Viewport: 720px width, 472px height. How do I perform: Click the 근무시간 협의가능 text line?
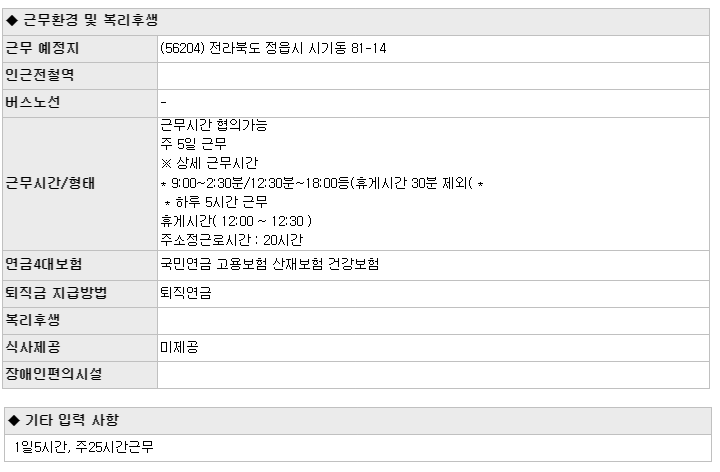(214, 125)
